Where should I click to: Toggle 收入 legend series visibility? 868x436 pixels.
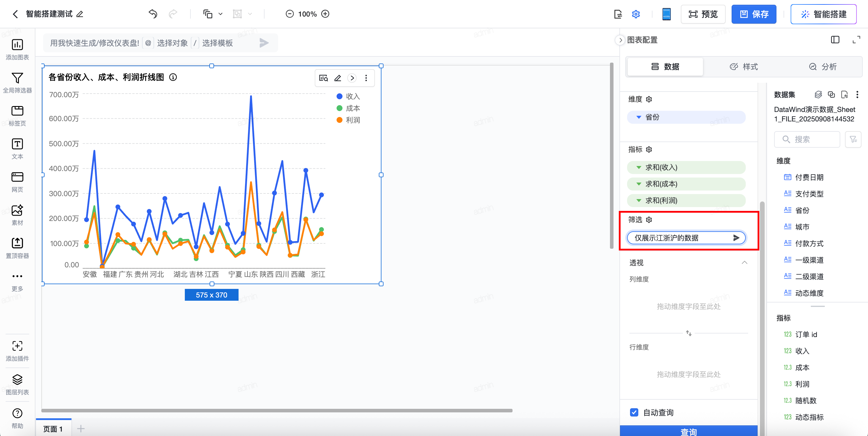[x=348, y=96]
